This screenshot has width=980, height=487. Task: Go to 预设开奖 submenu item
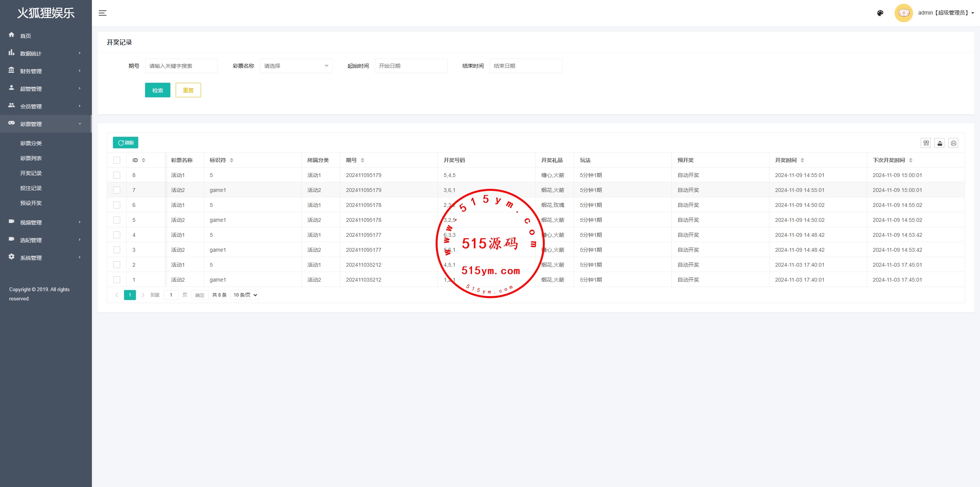pyautogui.click(x=31, y=203)
